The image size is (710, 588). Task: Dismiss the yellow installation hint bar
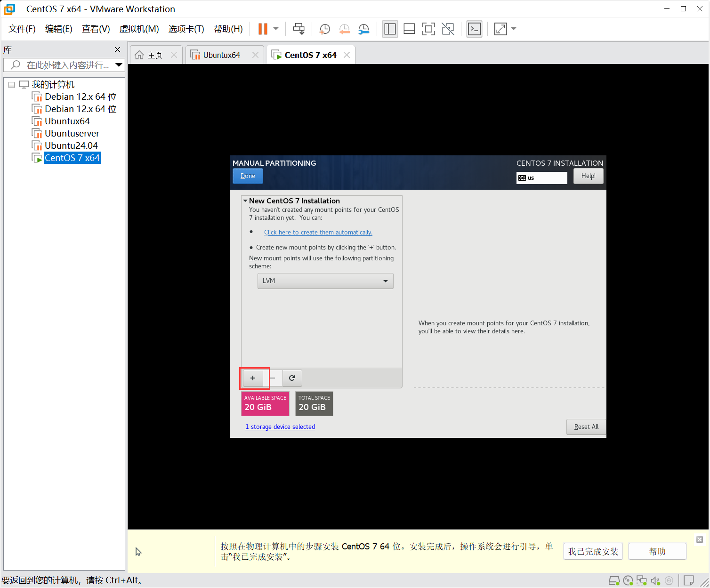700,540
